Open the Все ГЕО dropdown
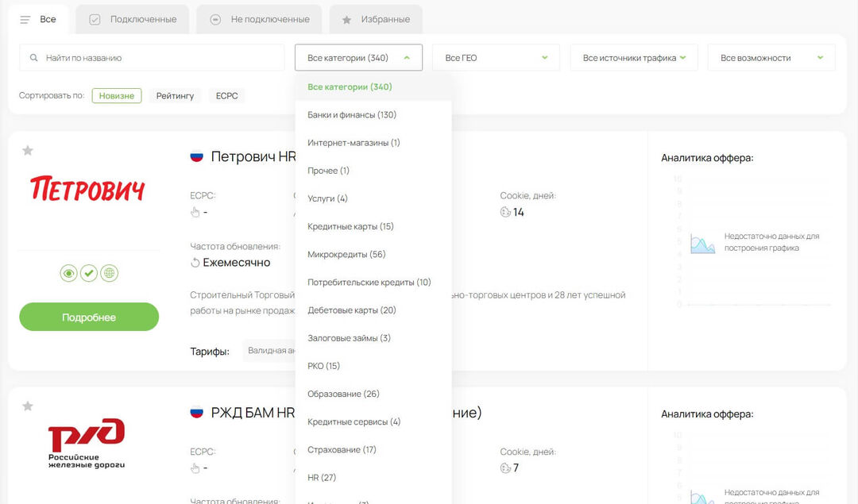The image size is (858, 504). click(x=496, y=57)
